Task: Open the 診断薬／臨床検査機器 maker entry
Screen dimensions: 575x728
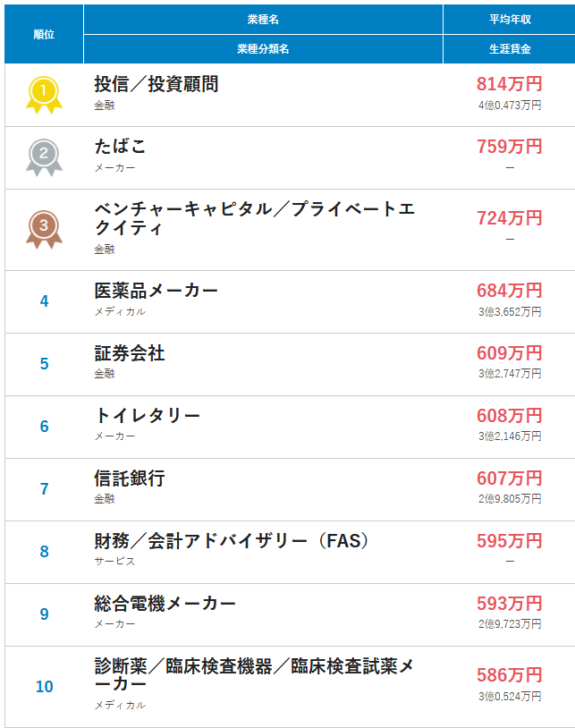Action: point(254,675)
